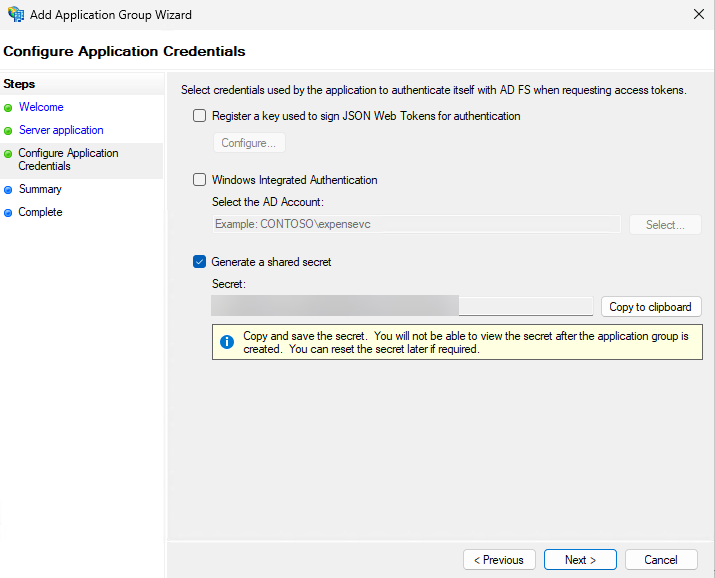Close the Add Application Group Wizard window
715x578 pixels.
[697, 15]
